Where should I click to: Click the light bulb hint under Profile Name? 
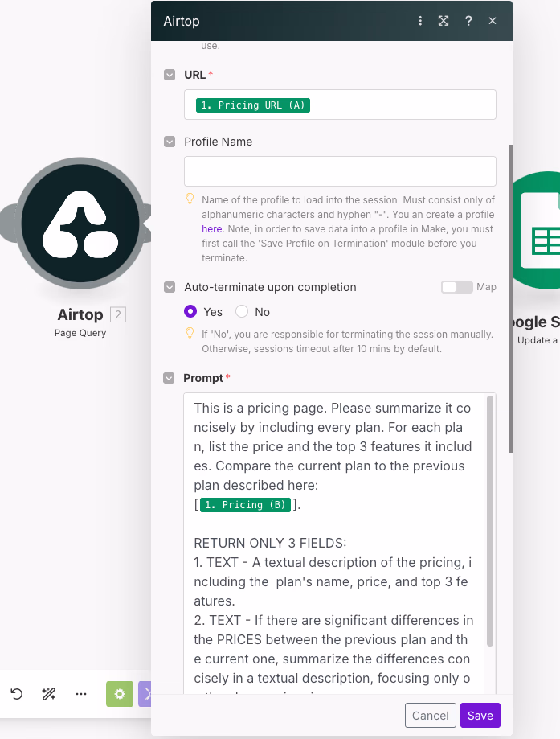[190, 199]
